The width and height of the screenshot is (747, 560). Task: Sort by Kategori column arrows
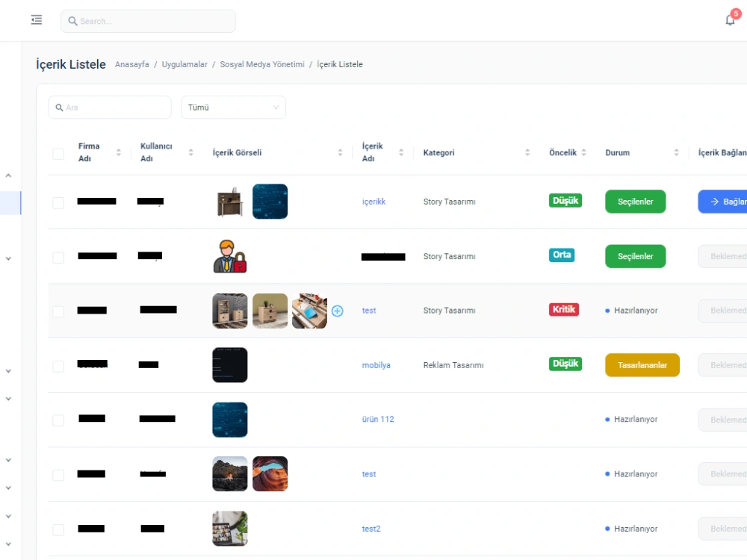pos(527,152)
